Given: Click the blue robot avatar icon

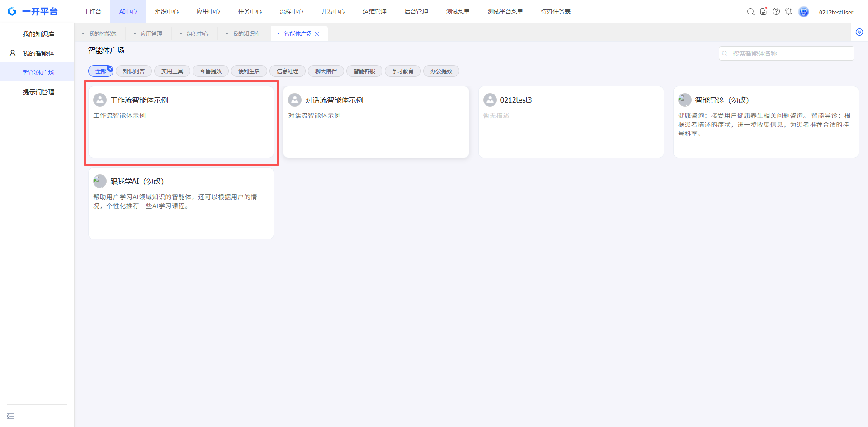Looking at the screenshot, I should click(x=803, y=12).
